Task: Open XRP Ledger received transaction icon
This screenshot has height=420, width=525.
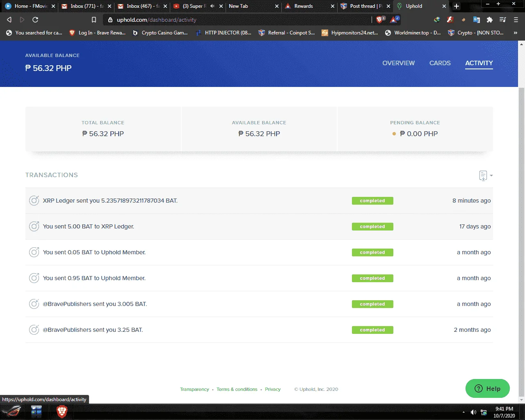Action: click(34, 201)
